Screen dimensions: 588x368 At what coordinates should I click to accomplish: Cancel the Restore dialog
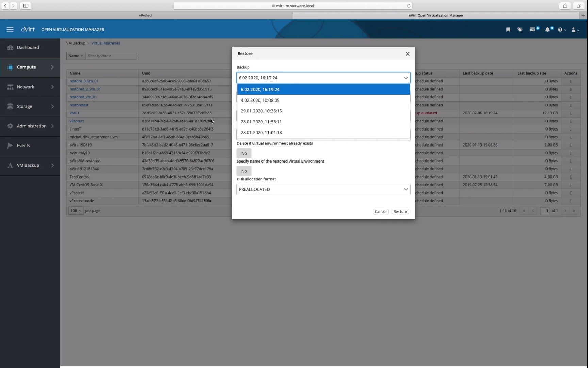[380, 212]
